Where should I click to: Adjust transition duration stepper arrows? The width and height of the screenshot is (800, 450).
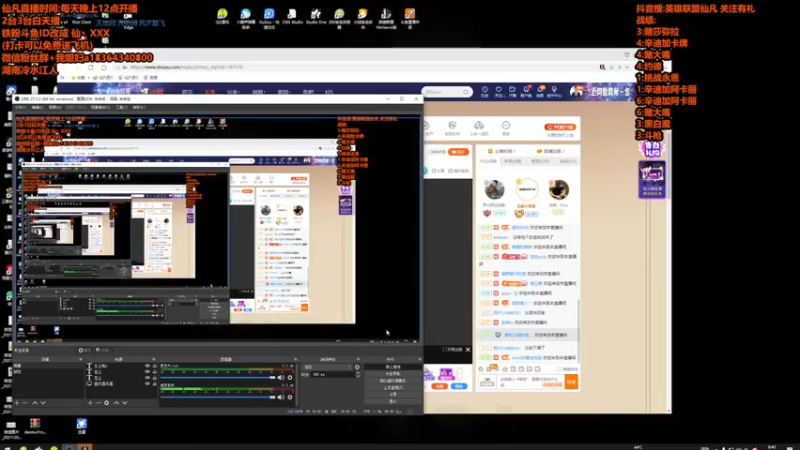click(x=358, y=374)
